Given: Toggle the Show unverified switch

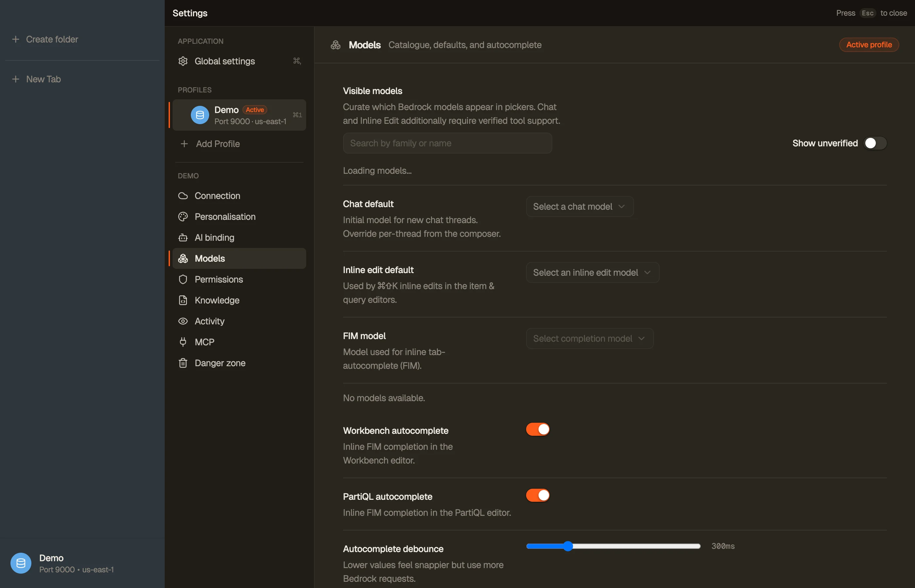Looking at the screenshot, I should click(875, 143).
